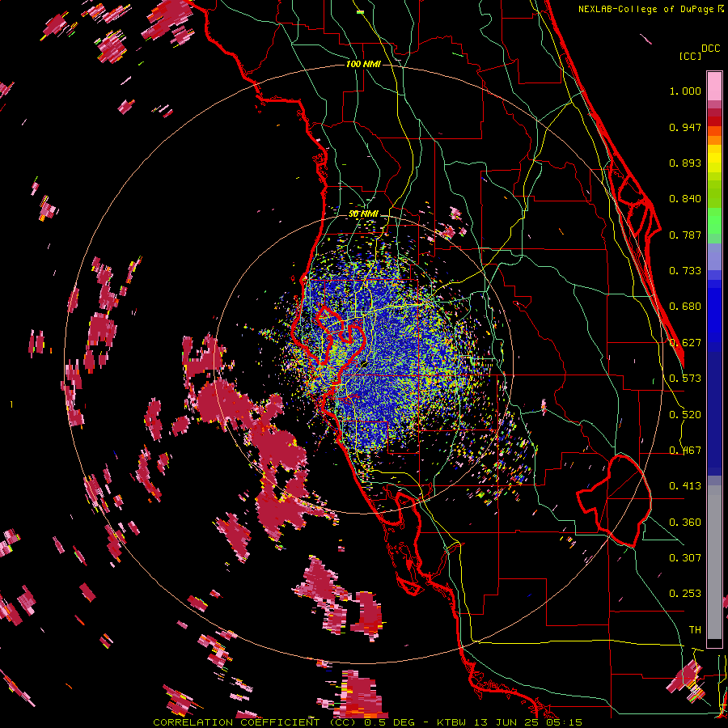
Task: Click the 0.573 scale value
Action: pos(685,379)
